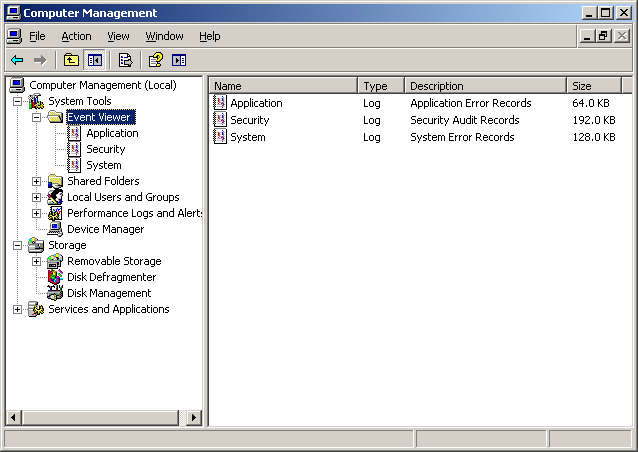Click the Back arrow toolbar button
Screen dimensions: 638x452
coord(17,60)
